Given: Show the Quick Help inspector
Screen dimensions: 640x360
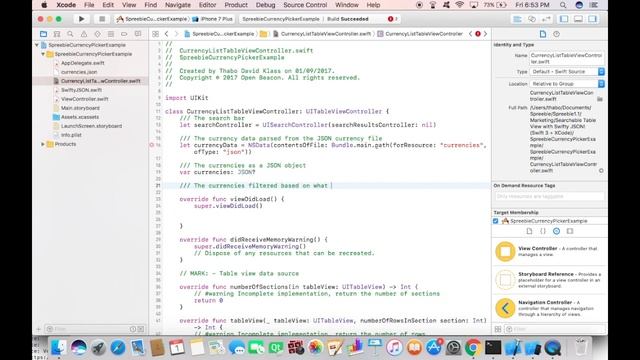Looking at the screenshot, I should tap(556, 34).
